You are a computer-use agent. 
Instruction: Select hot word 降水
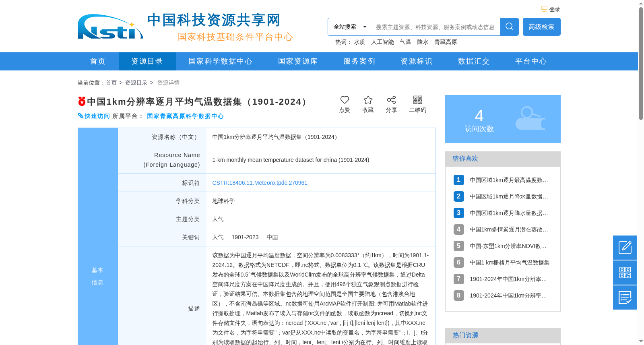[423, 42]
